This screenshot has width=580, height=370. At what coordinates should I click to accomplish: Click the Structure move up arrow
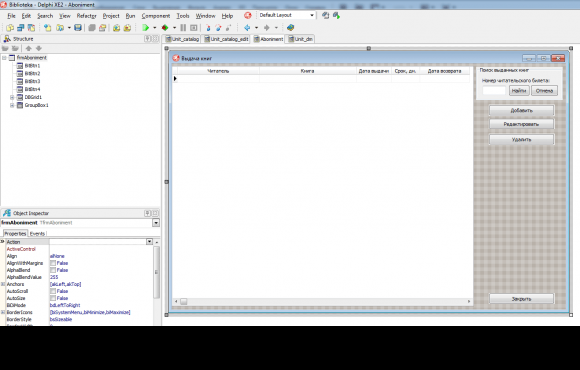pyautogui.click(x=28, y=48)
